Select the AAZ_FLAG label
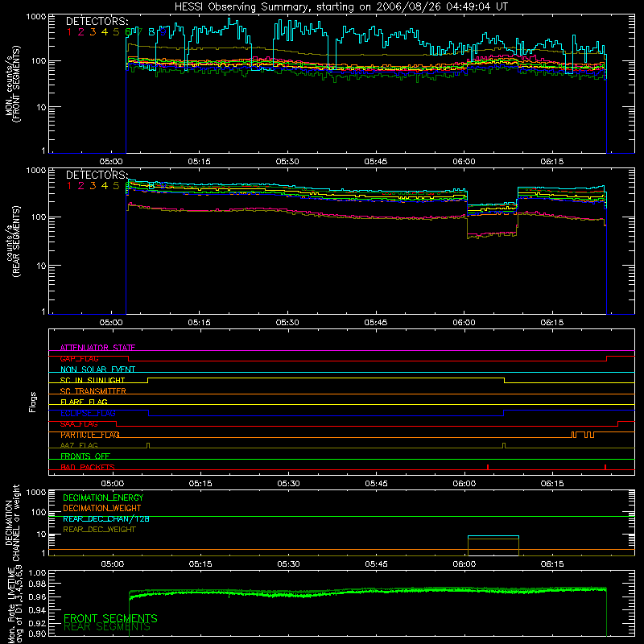The width and height of the screenshot is (644, 644). tap(79, 445)
